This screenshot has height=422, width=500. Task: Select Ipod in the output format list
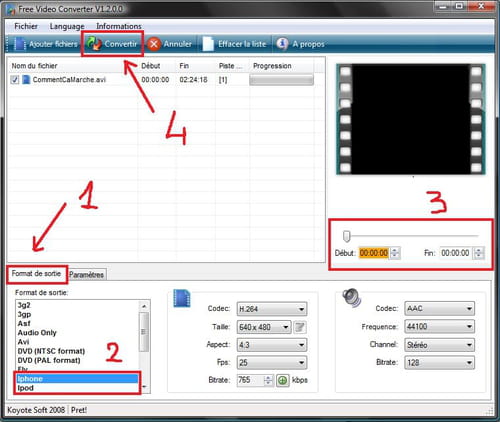(x=25, y=388)
